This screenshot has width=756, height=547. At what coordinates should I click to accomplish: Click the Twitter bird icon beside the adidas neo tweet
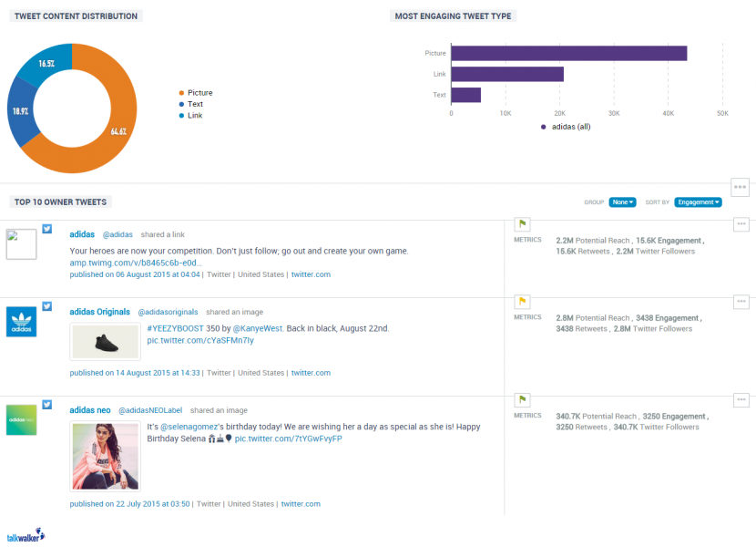[x=46, y=405]
